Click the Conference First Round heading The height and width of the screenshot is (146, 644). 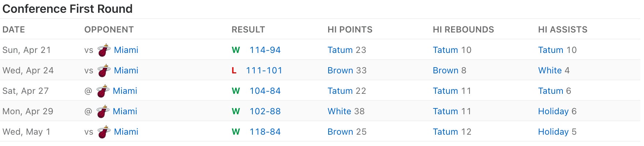tap(67, 9)
